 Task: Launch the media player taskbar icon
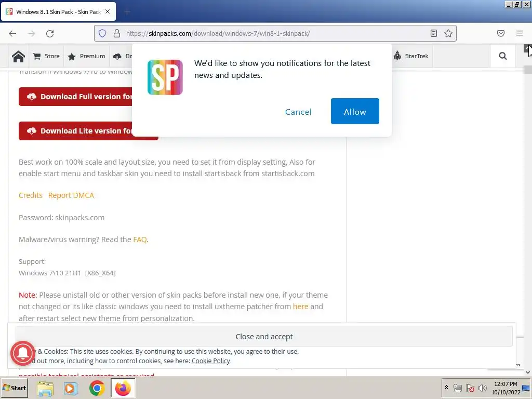point(71,388)
